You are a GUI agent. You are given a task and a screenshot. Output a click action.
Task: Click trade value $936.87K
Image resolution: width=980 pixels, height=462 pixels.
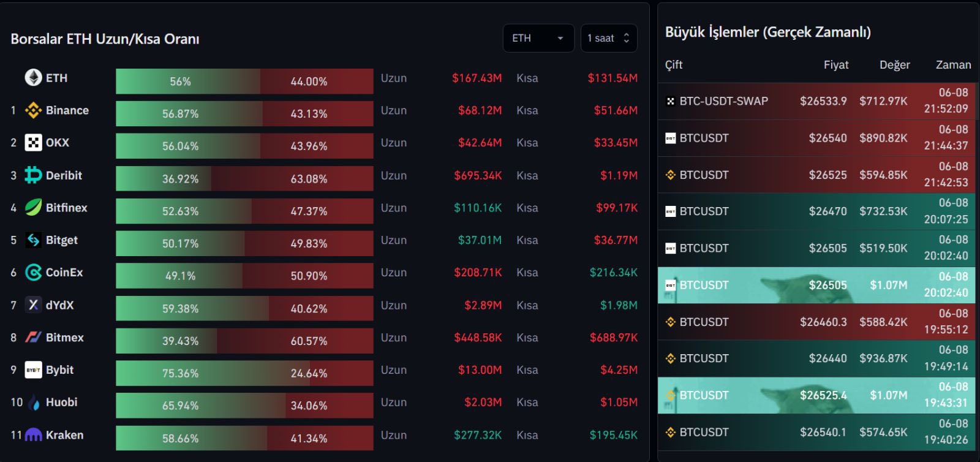click(883, 358)
